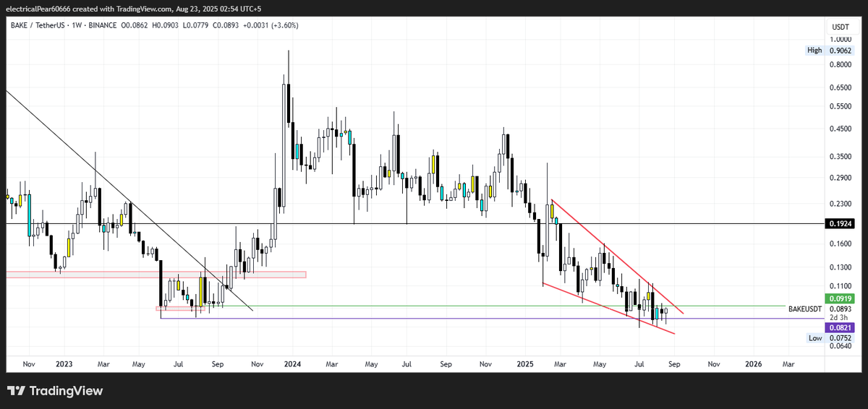Click the 0.3500 price scale label
Image resolution: width=868 pixels, height=409 pixels.
point(841,156)
